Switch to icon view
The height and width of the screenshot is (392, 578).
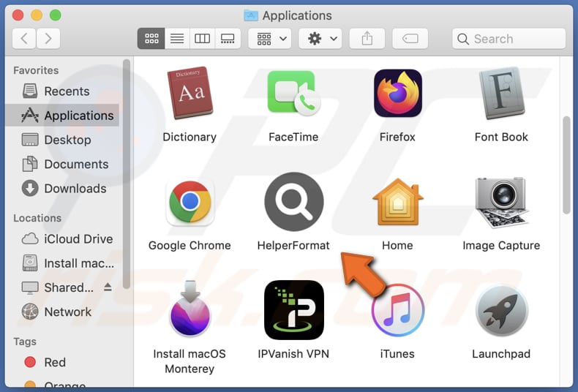pyautogui.click(x=151, y=38)
